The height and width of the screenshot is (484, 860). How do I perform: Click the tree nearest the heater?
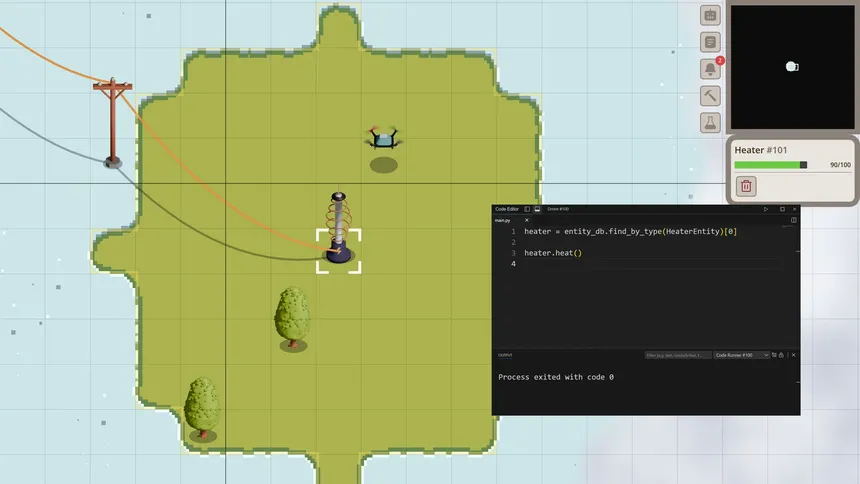tap(292, 318)
